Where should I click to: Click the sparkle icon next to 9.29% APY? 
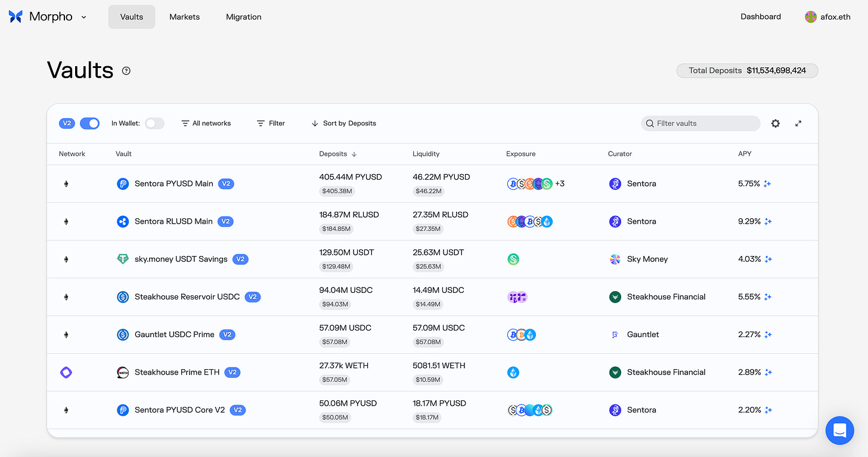coord(768,221)
